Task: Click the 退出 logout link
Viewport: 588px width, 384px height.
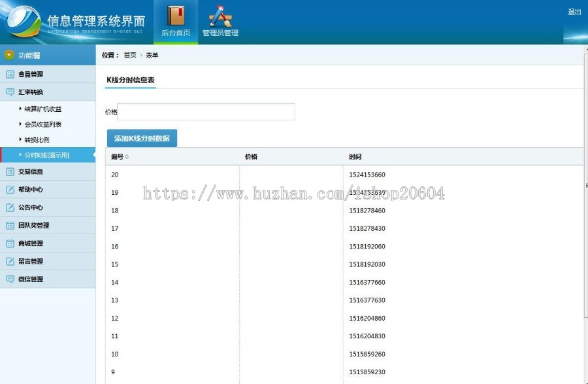Action: (x=574, y=12)
